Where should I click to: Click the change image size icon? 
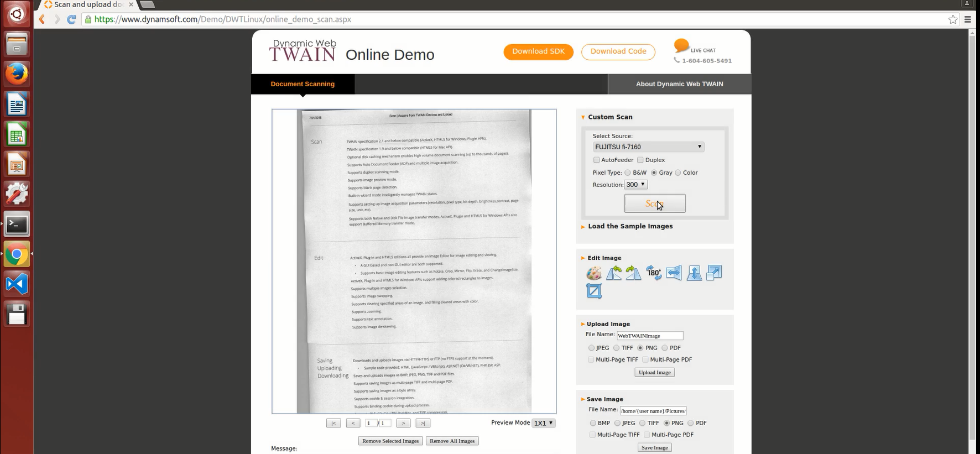[714, 273]
